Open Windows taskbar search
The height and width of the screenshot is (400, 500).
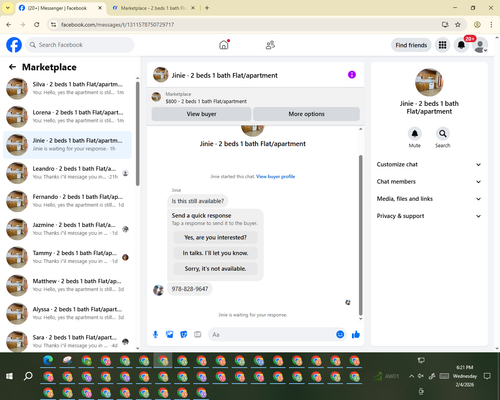tap(28, 376)
